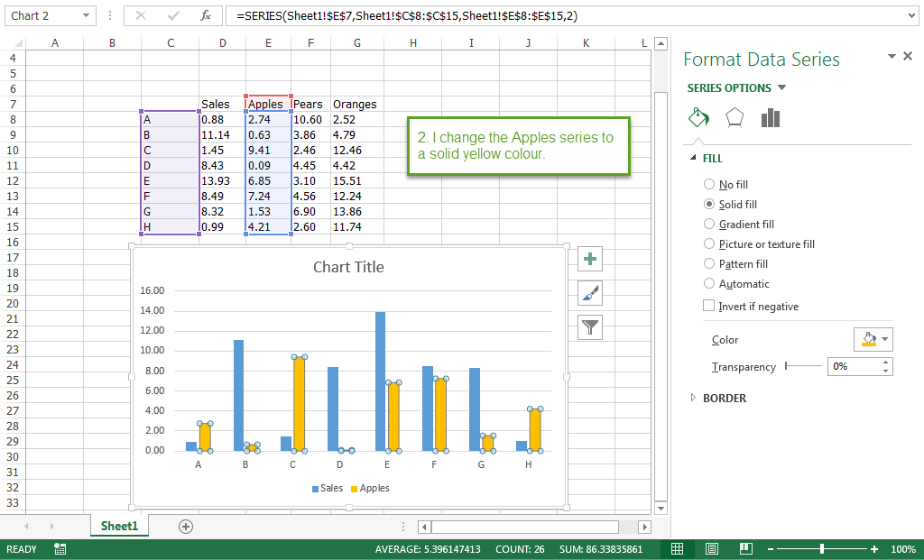
Task: Click the yellow Apples bar at C
Action: coord(299,404)
